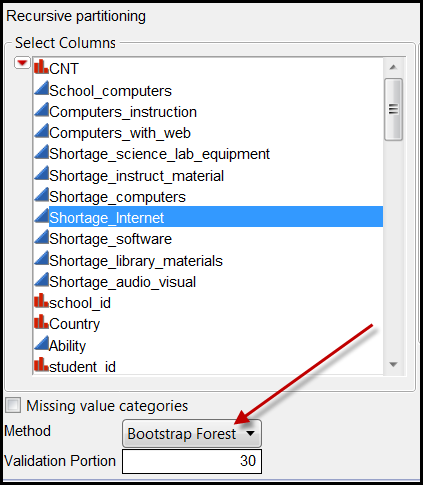This screenshot has height=485, width=423.
Task: Click the column list scrollbar thumb
Action: click(x=393, y=109)
